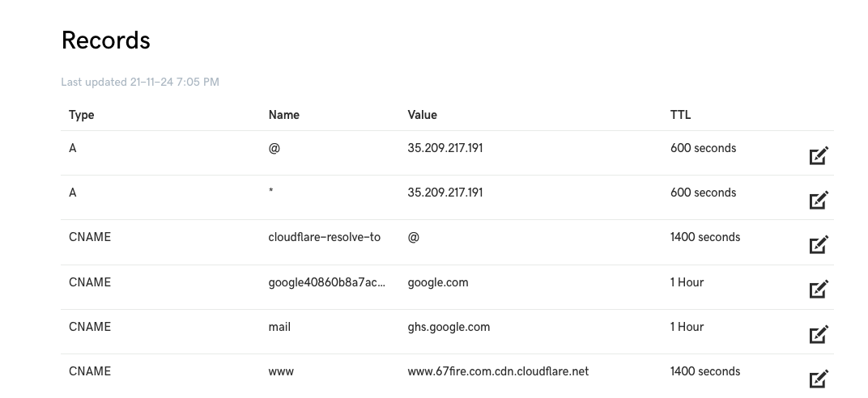Edit the google.com CNAME record
Screen dimensions: 868x398
point(819,289)
